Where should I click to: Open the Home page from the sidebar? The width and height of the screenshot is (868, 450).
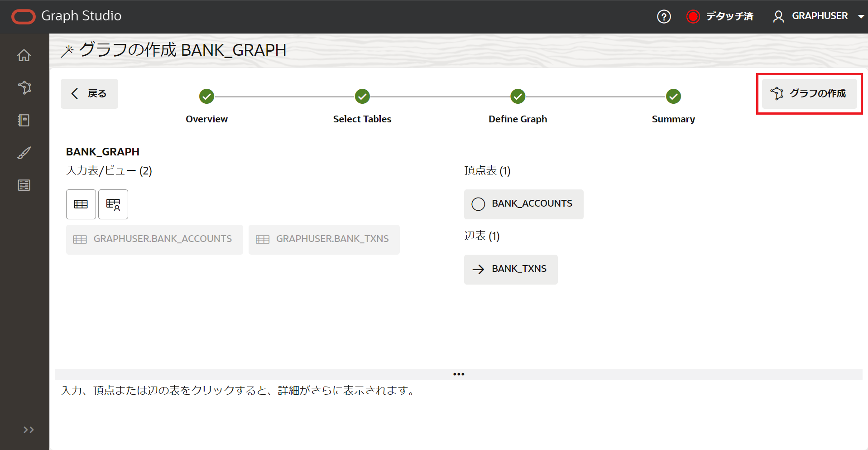(x=24, y=55)
